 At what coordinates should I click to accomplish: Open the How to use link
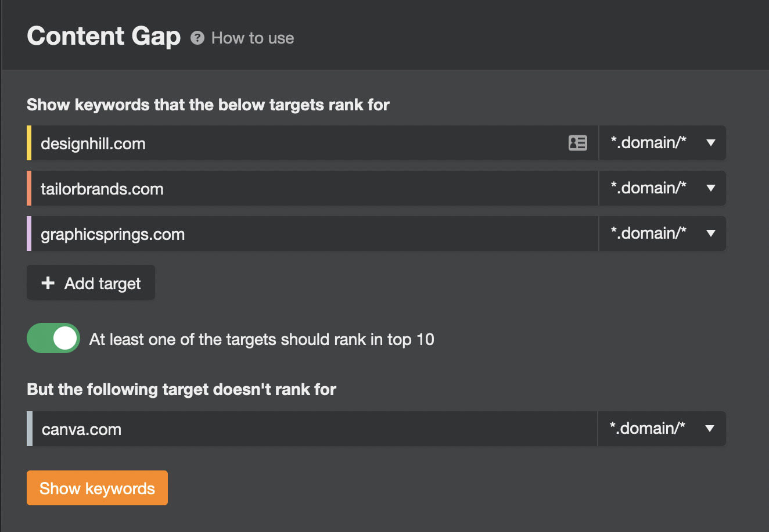pyautogui.click(x=253, y=38)
